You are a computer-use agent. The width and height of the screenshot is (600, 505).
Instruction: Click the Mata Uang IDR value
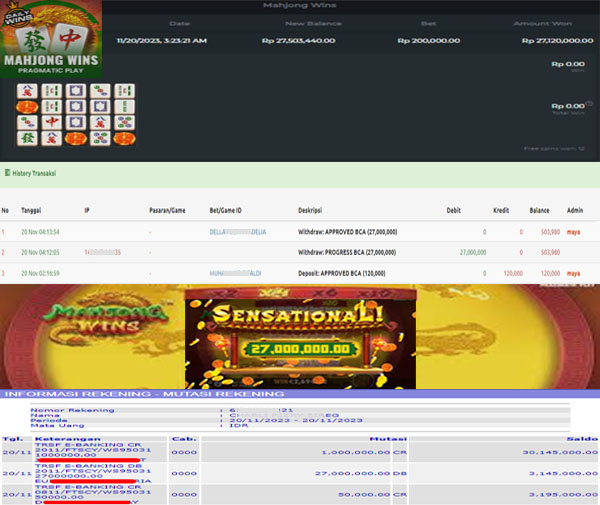[239, 425]
